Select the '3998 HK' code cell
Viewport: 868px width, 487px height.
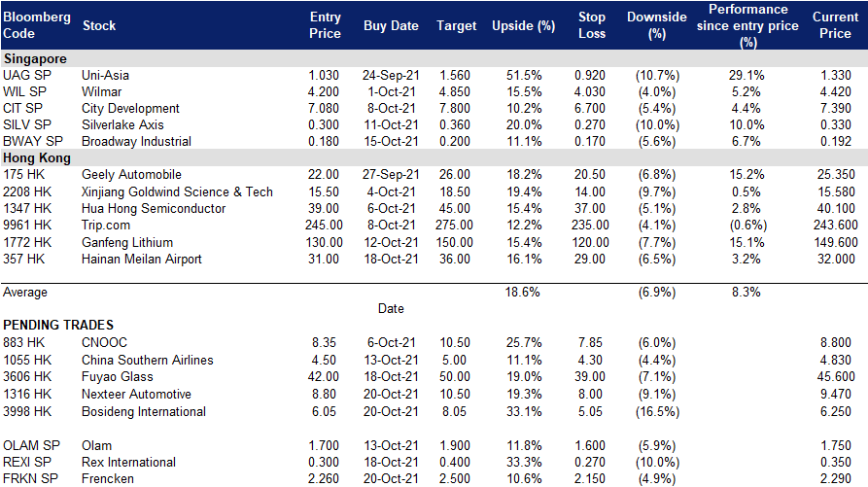coord(27,412)
